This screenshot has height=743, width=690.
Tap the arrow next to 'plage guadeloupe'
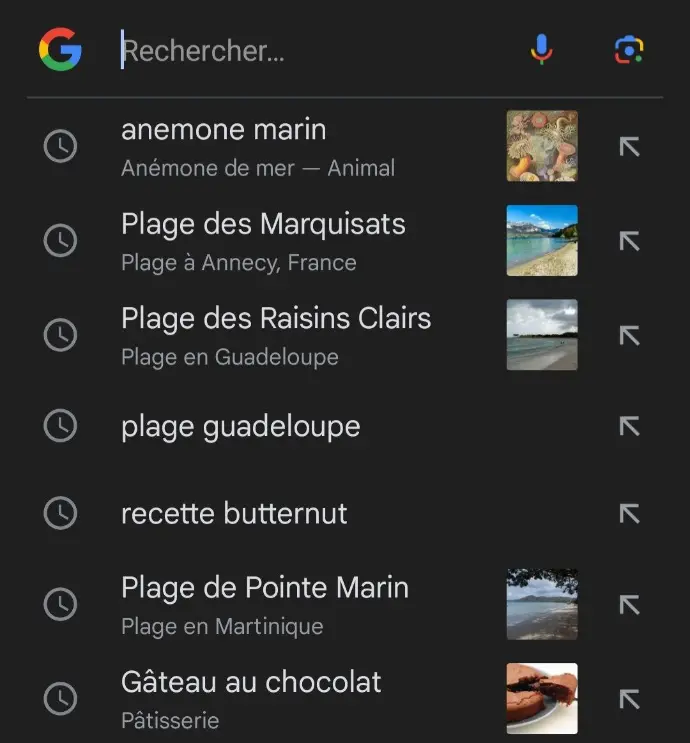click(629, 426)
